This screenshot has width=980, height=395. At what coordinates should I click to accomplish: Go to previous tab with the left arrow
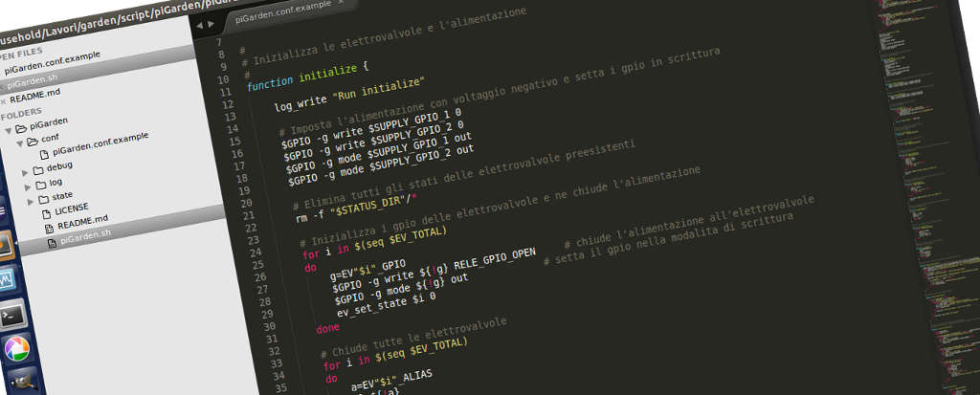(x=200, y=26)
